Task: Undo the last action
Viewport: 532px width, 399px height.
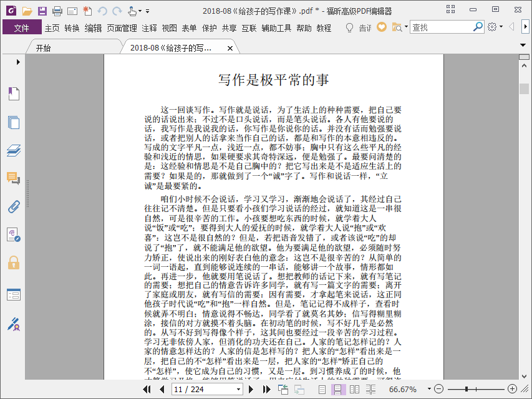Action: [x=102, y=11]
